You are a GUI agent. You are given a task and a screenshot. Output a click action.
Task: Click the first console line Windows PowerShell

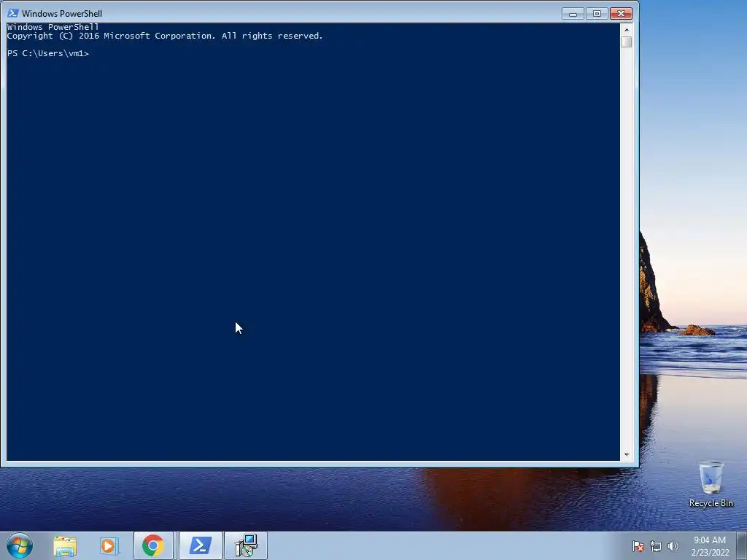pyautogui.click(x=53, y=27)
